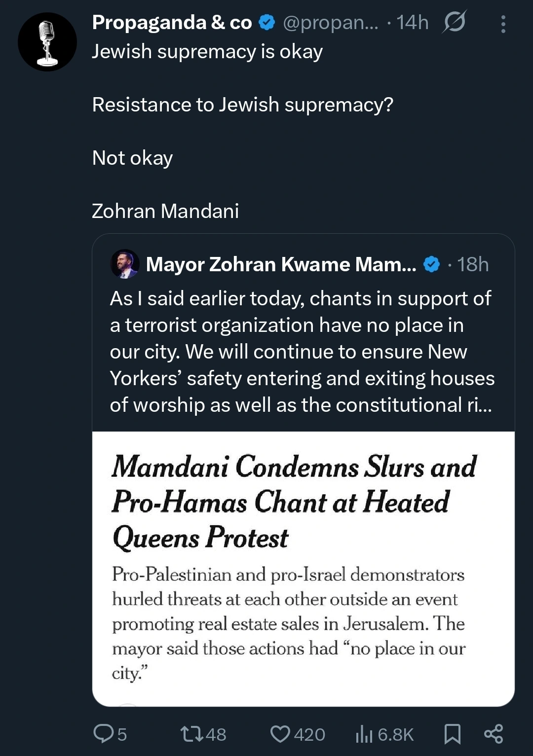Click the blue verified badge beside Propaganda & co
Screen dimensions: 533x756
[267, 23]
